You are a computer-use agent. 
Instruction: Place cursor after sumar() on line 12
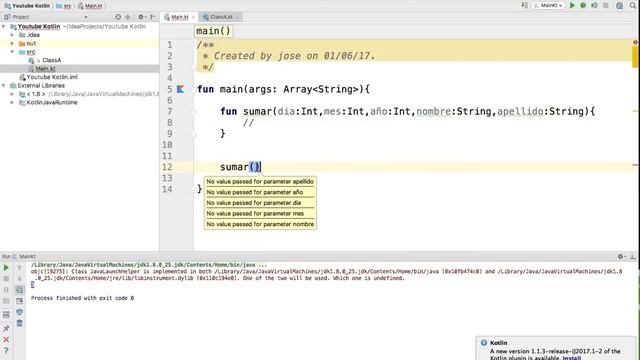[261, 167]
